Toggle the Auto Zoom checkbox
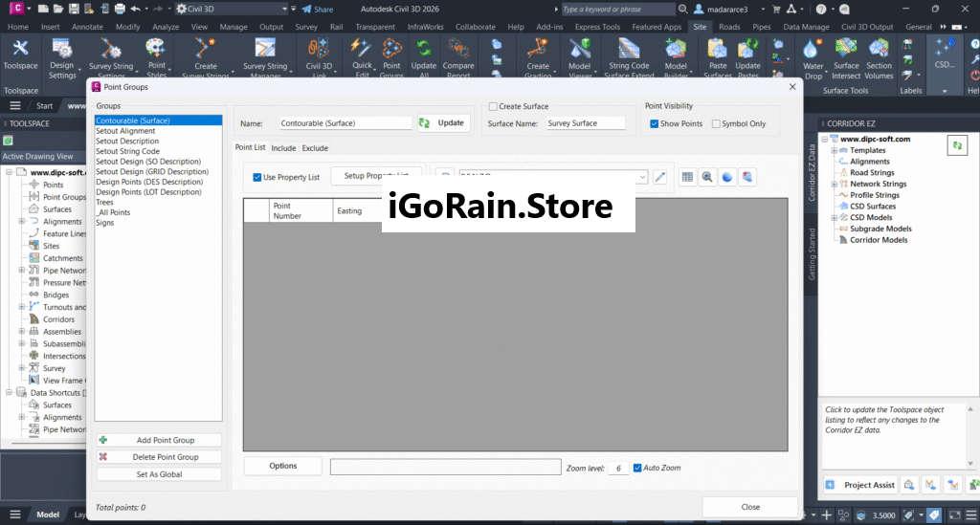The width and height of the screenshot is (980, 525). click(x=637, y=468)
